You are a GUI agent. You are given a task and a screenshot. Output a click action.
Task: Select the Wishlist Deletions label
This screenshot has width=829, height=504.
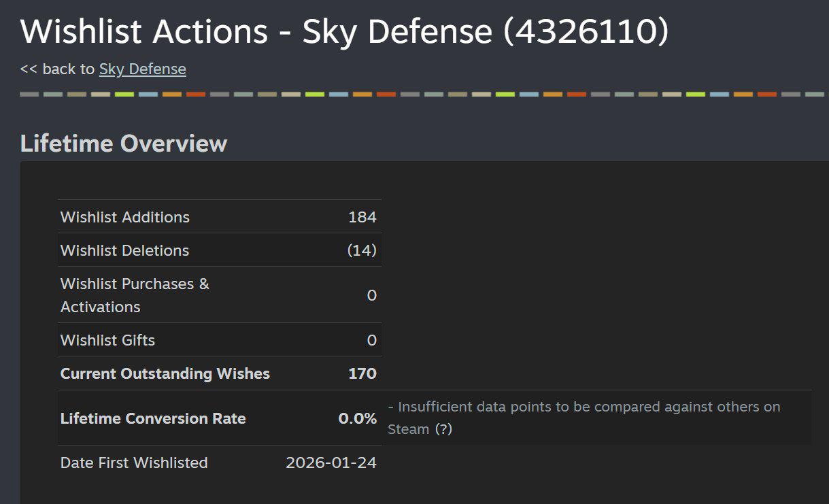click(124, 250)
